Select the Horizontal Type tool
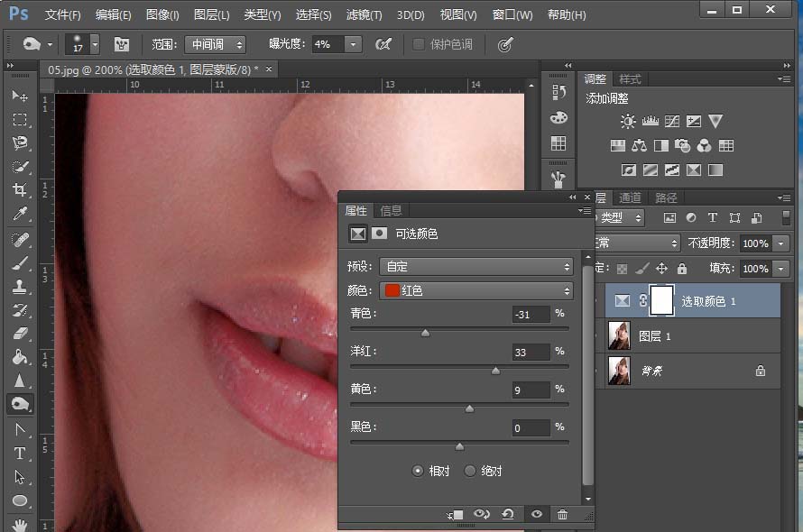The width and height of the screenshot is (803, 532). point(19,453)
